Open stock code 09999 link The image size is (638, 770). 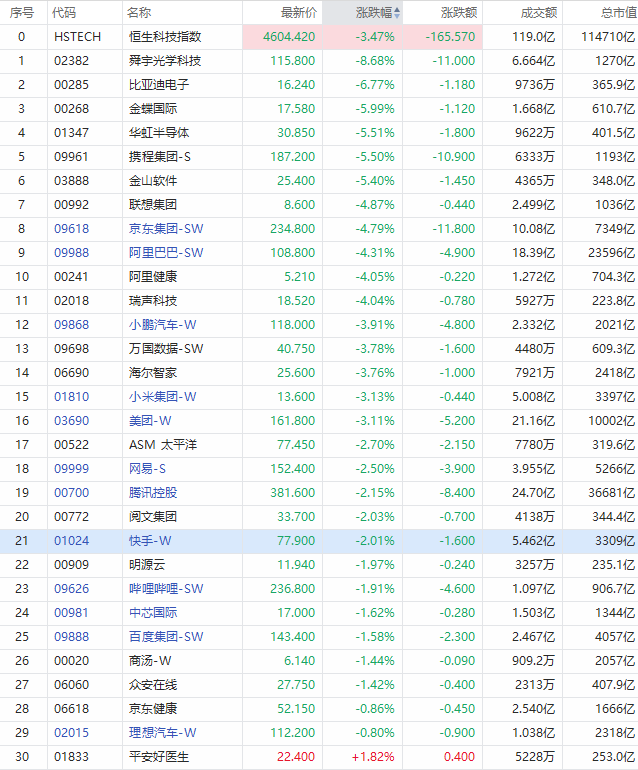tap(72, 469)
